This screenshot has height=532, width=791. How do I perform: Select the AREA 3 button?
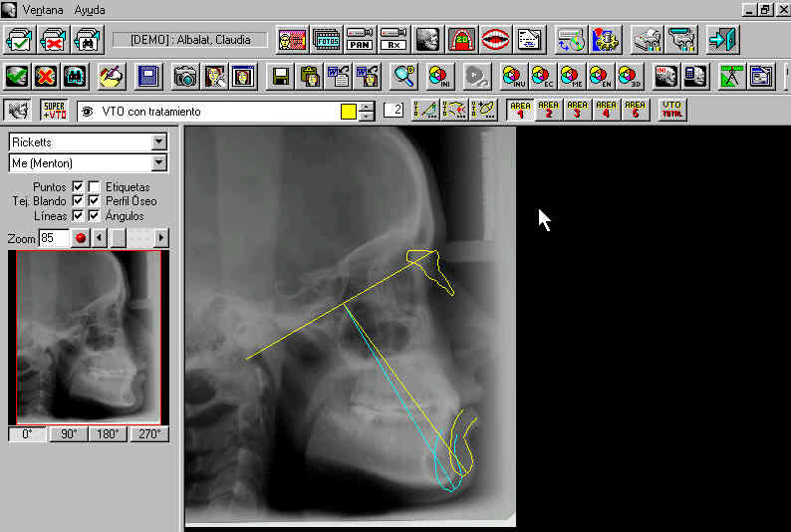point(578,110)
